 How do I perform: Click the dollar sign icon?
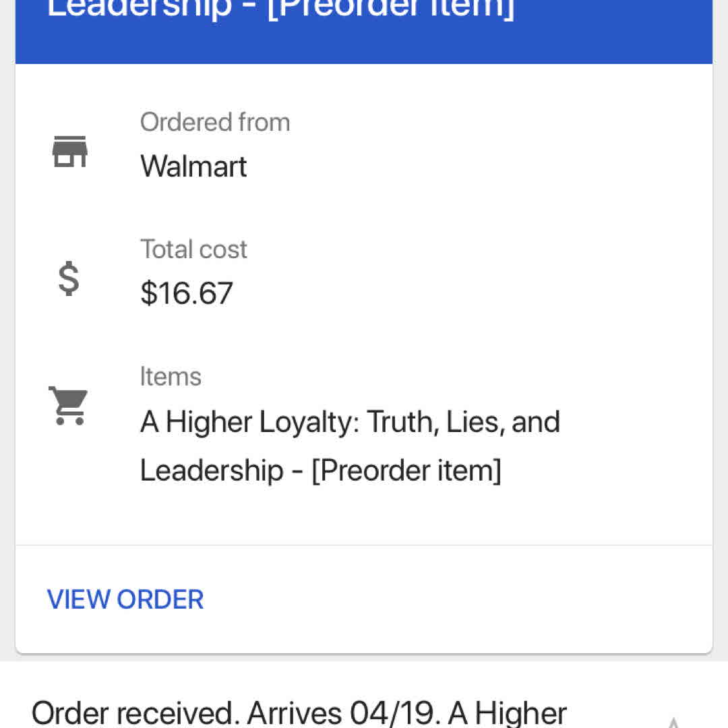click(x=69, y=279)
